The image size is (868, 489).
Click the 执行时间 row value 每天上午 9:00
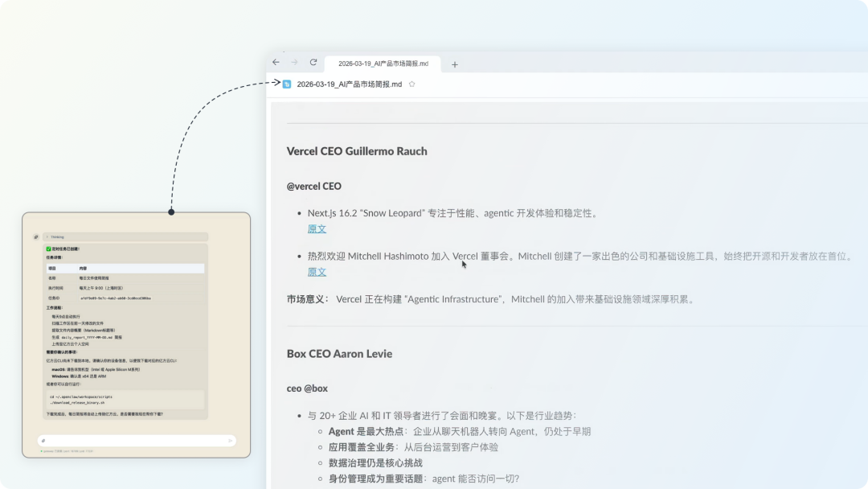[100, 289]
